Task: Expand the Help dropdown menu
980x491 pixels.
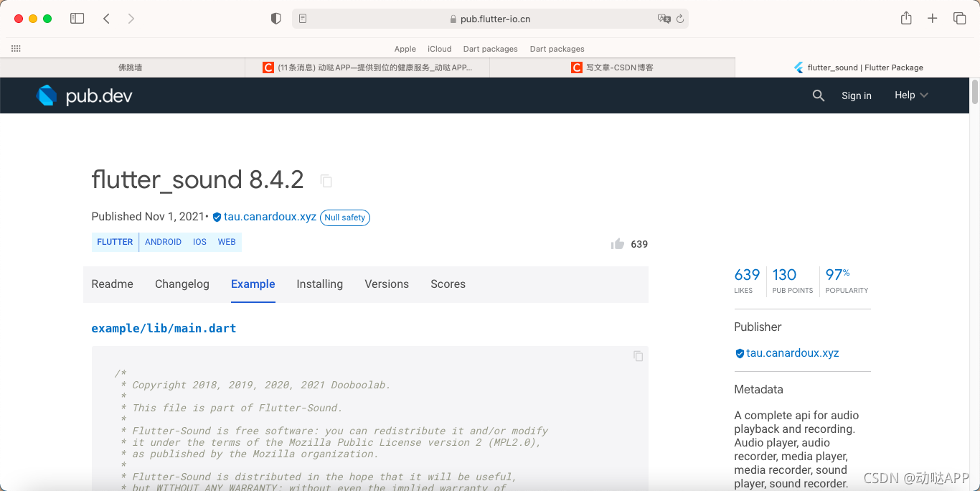Action: pos(911,95)
